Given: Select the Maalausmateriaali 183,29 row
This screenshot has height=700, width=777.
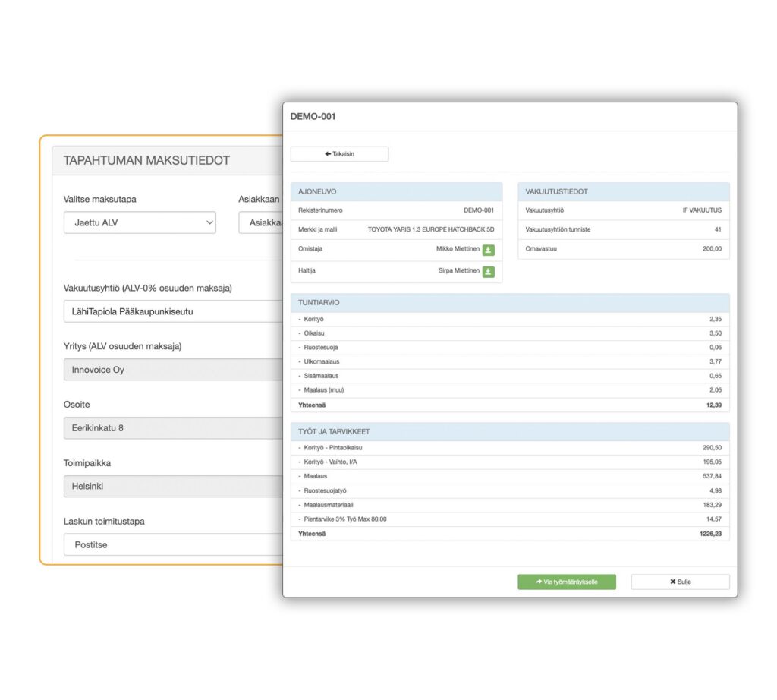Looking at the screenshot, I should [x=510, y=505].
